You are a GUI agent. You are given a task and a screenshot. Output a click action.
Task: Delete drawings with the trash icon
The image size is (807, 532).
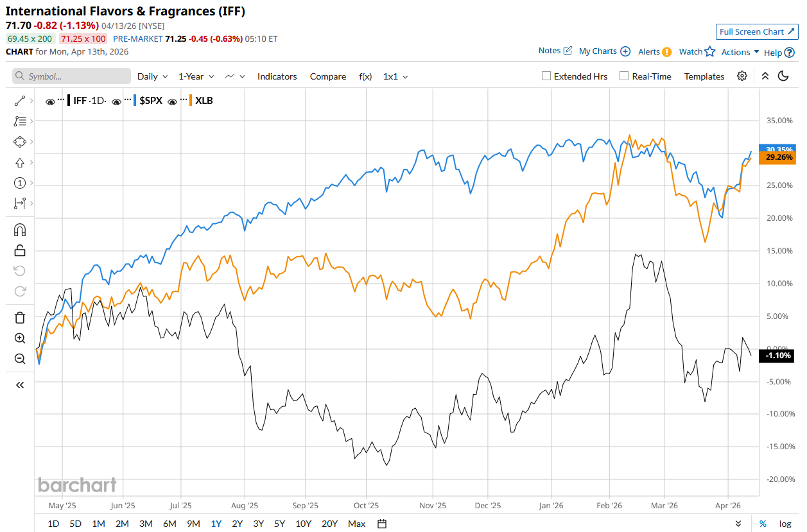(19, 318)
